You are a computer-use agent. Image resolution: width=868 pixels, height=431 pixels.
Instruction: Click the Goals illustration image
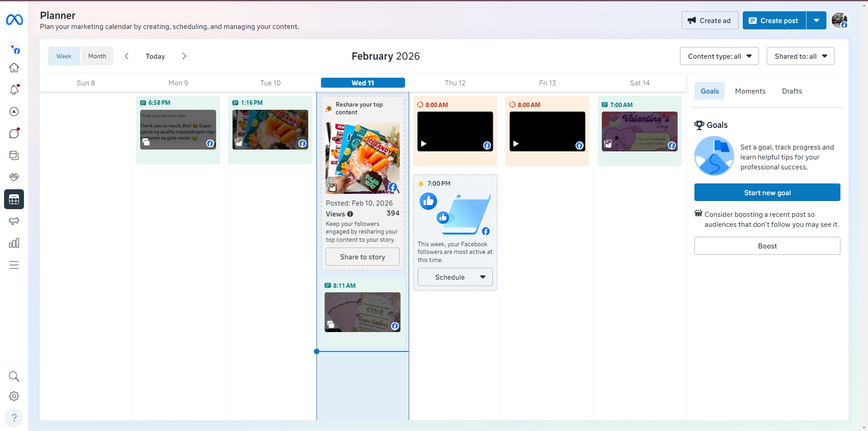pyautogui.click(x=714, y=156)
